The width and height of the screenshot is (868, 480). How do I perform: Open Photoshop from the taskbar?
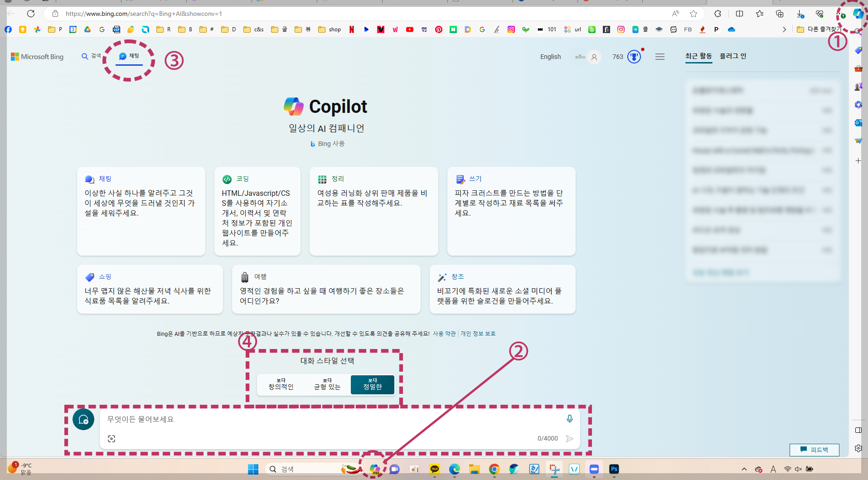point(614,469)
